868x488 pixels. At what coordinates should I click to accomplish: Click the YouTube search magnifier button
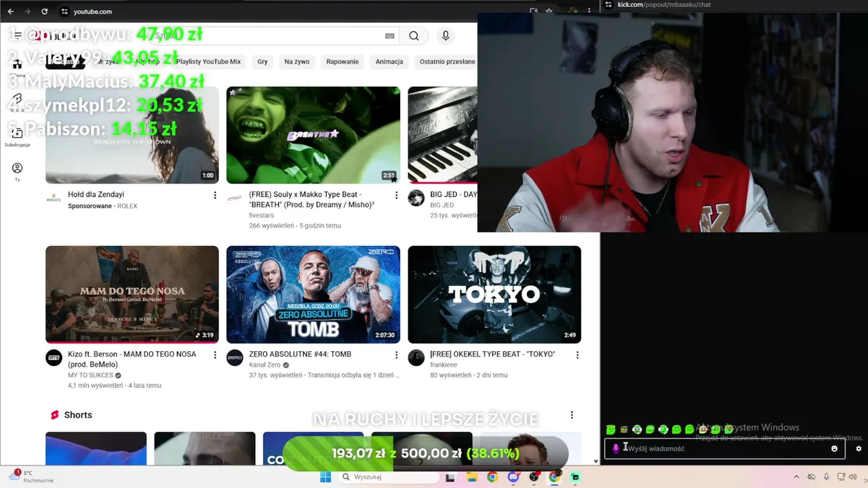[414, 36]
